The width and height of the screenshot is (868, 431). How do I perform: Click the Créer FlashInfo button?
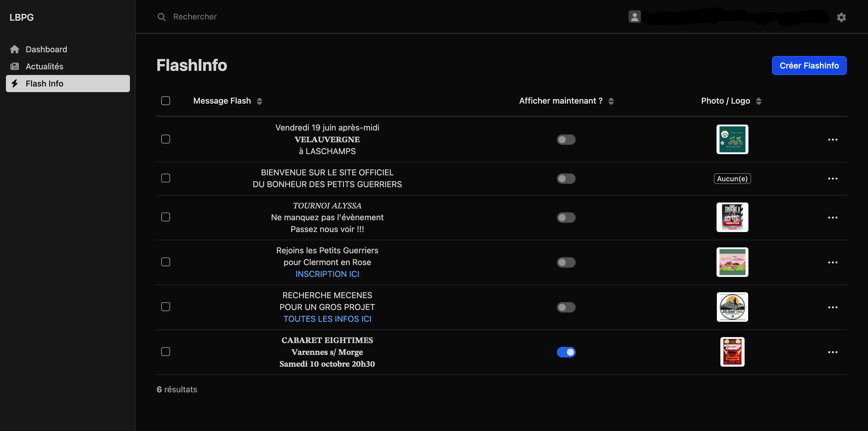pos(809,65)
